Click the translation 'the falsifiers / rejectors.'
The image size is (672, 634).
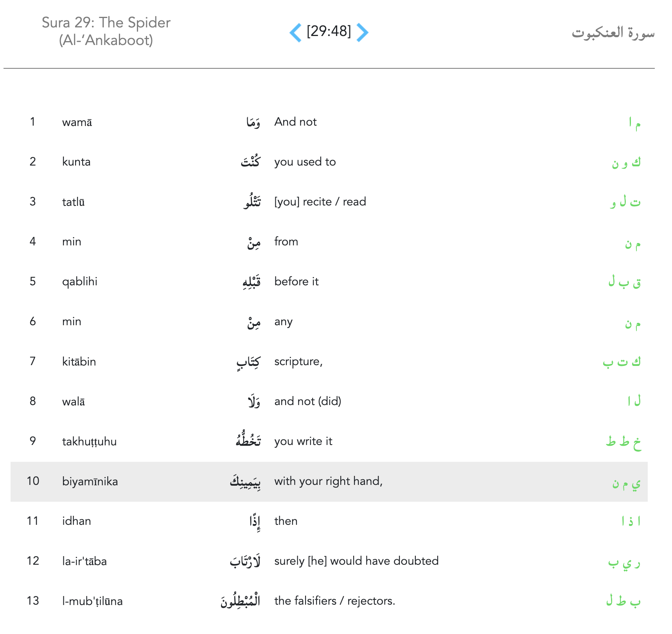click(x=334, y=601)
